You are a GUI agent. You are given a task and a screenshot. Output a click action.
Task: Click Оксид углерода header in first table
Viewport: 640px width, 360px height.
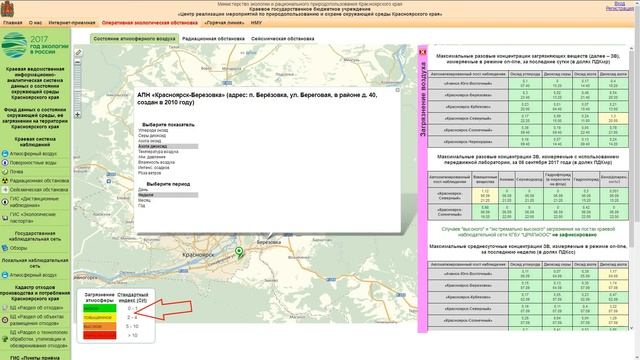click(525, 74)
